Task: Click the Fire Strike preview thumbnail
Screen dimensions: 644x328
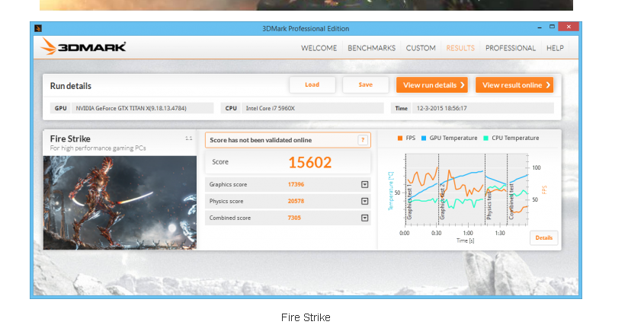Action: click(x=120, y=202)
